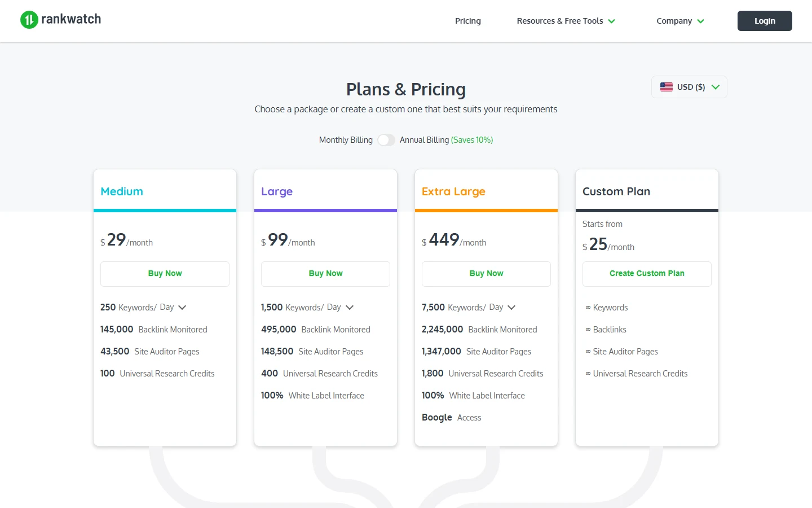The width and height of the screenshot is (812, 508).
Task: Click Create Custom Plan button
Action: (647, 274)
